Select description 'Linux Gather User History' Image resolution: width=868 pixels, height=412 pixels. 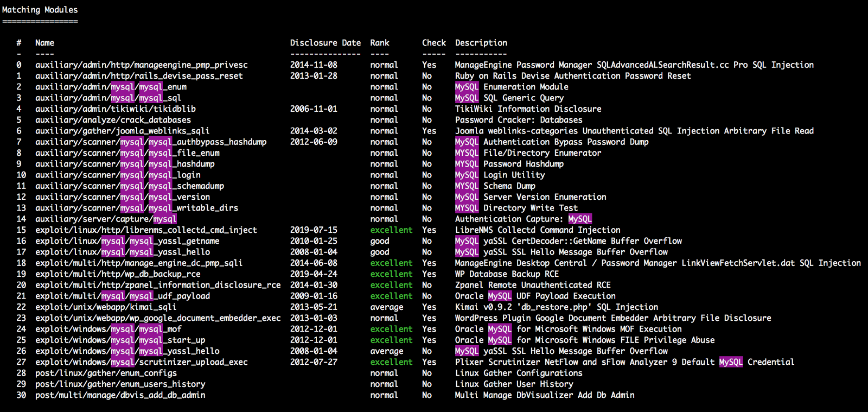click(x=514, y=384)
